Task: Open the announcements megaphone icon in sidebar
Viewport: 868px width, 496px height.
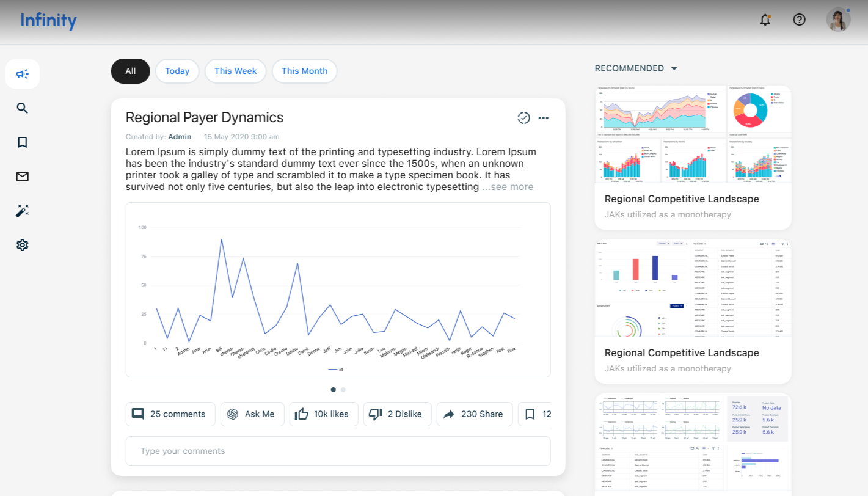Action: [x=23, y=74]
